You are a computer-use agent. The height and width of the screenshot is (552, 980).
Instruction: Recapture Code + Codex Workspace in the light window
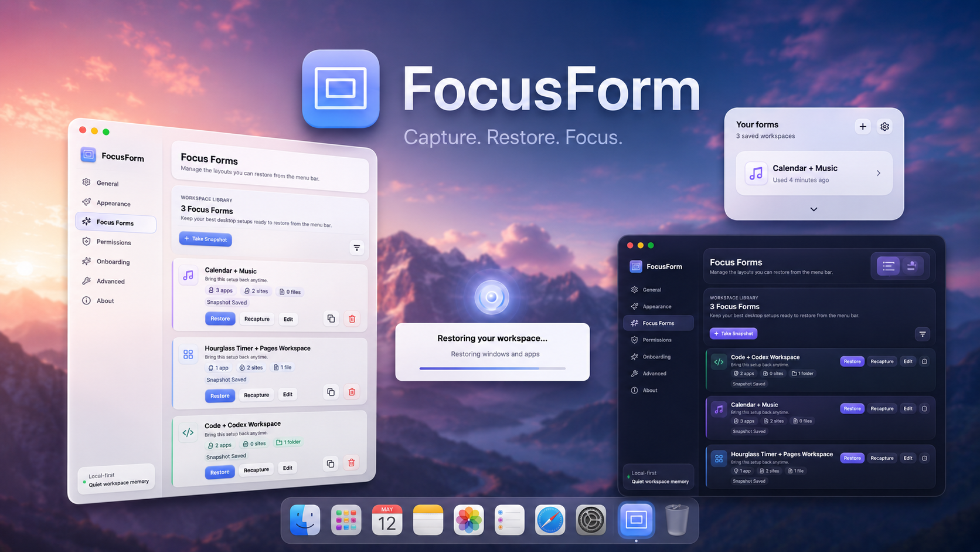click(x=256, y=470)
